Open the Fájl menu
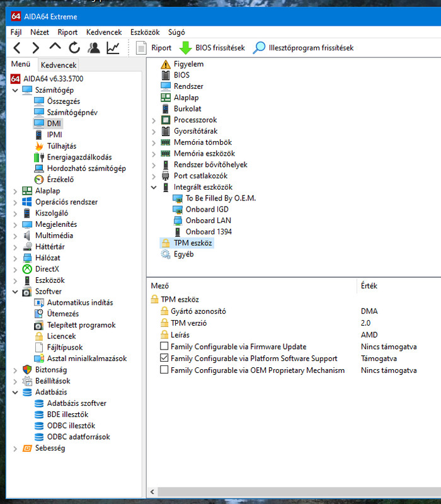441x504 pixels. [16, 32]
